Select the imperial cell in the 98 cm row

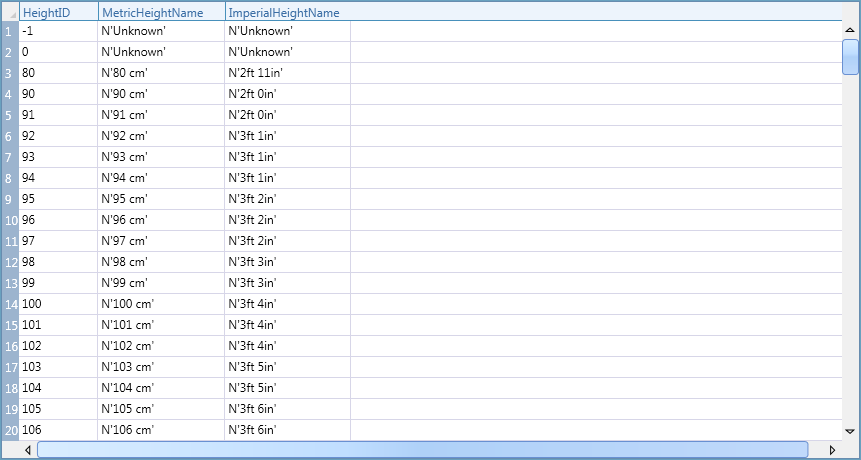tap(288, 262)
